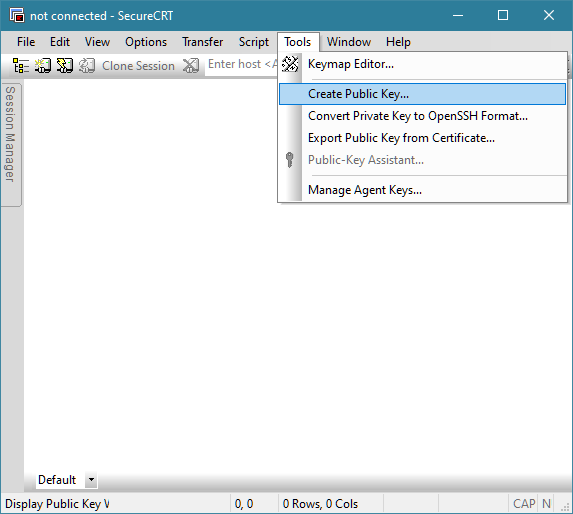The height and width of the screenshot is (514, 573).
Task: Click the Clone Session toolbar button
Action: click(138, 66)
